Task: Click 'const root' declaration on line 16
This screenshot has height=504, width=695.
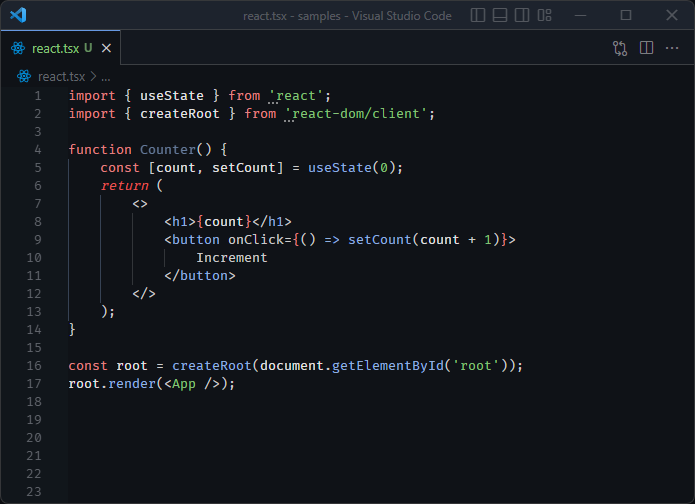Action: tap(108, 366)
